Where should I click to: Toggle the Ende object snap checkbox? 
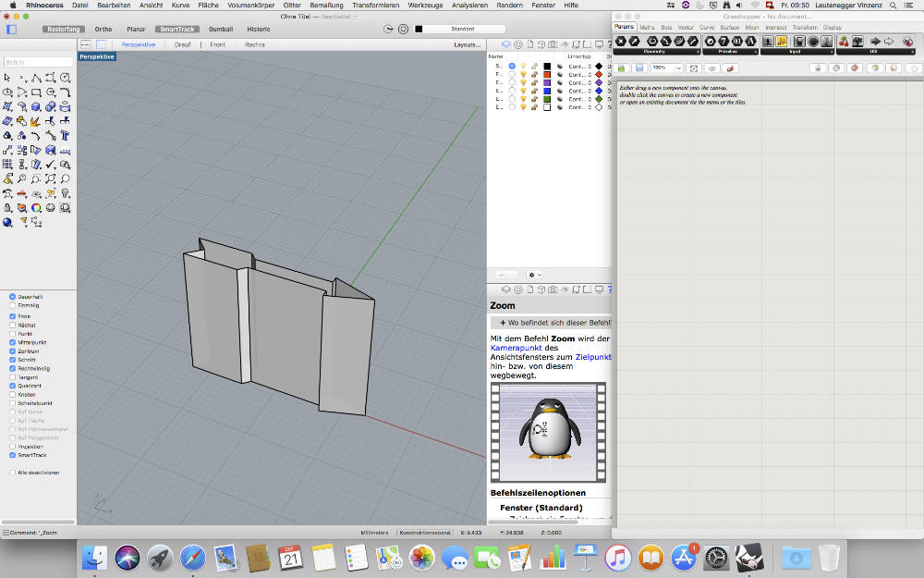click(12, 316)
